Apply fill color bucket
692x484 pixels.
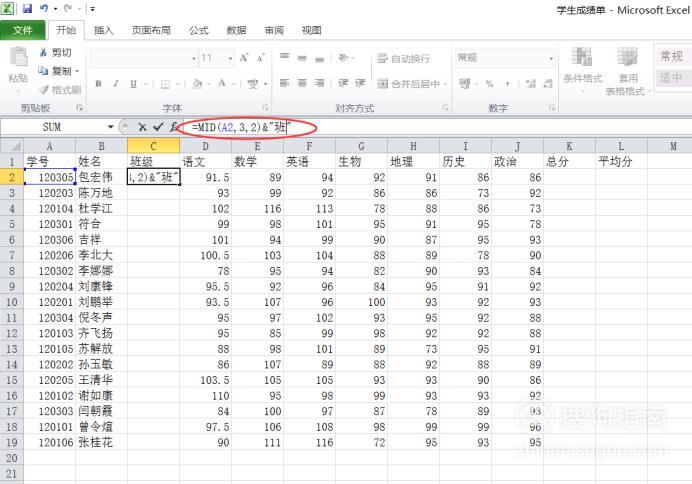[197, 83]
